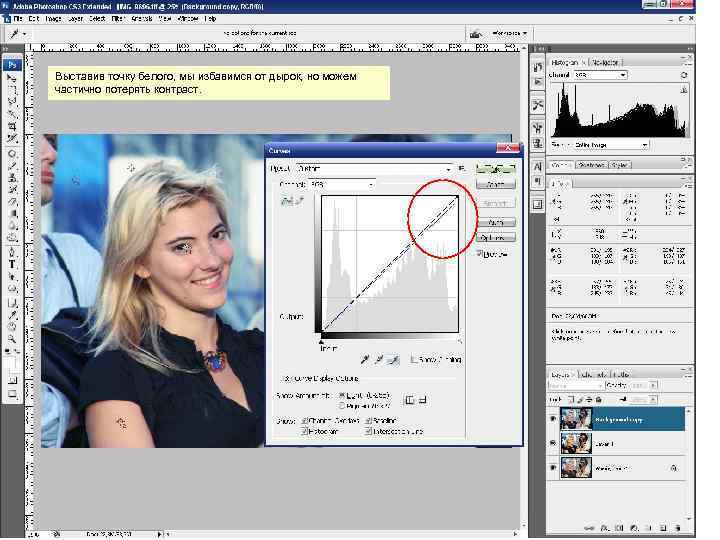Click the Add layer style fx icon
Screen dimensions: 720x540
pos(605,528)
